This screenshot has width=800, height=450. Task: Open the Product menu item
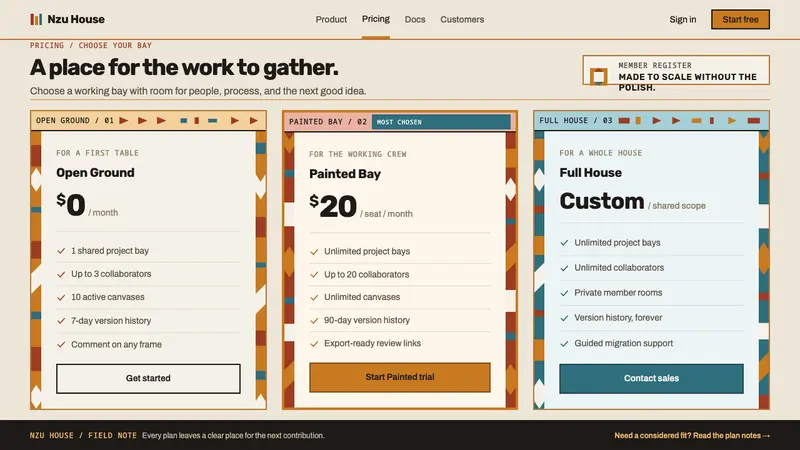pyautogui.click(x=331, y=19)
